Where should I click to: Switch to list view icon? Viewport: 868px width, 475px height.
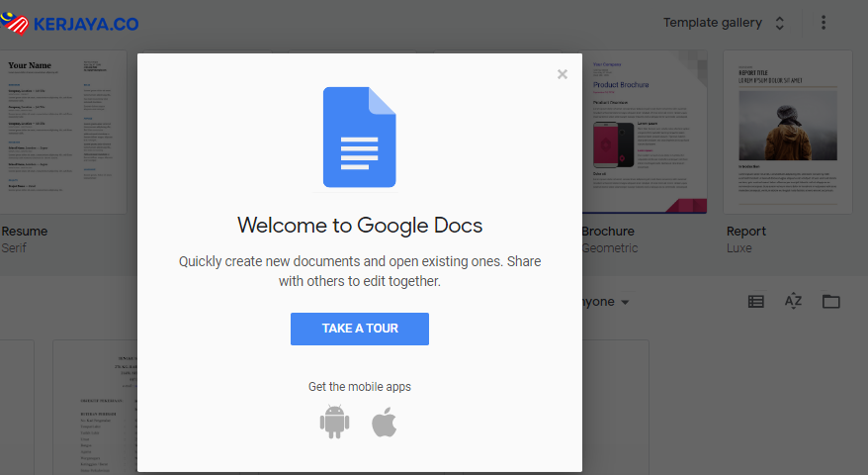click(755, 302)
